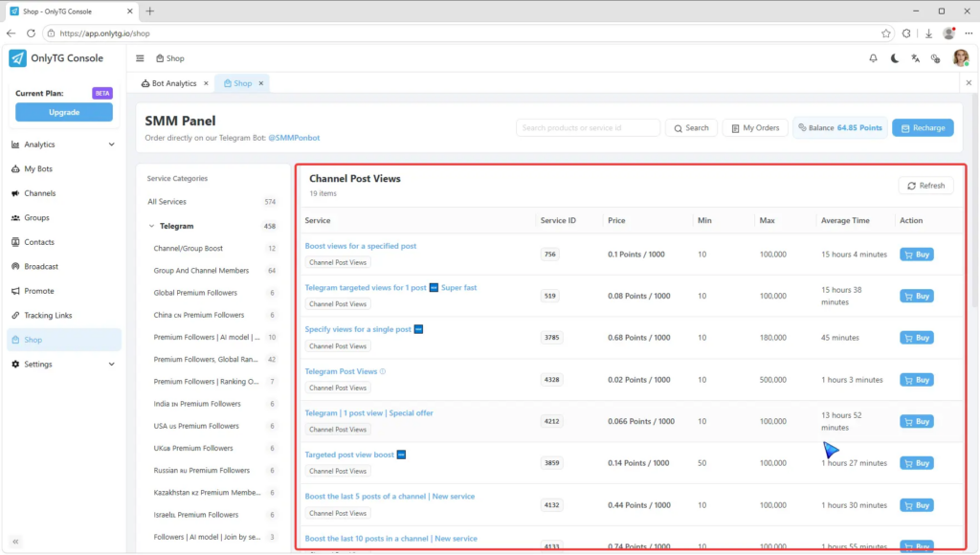
Task: Open My Orders
Action: (755, 127)
